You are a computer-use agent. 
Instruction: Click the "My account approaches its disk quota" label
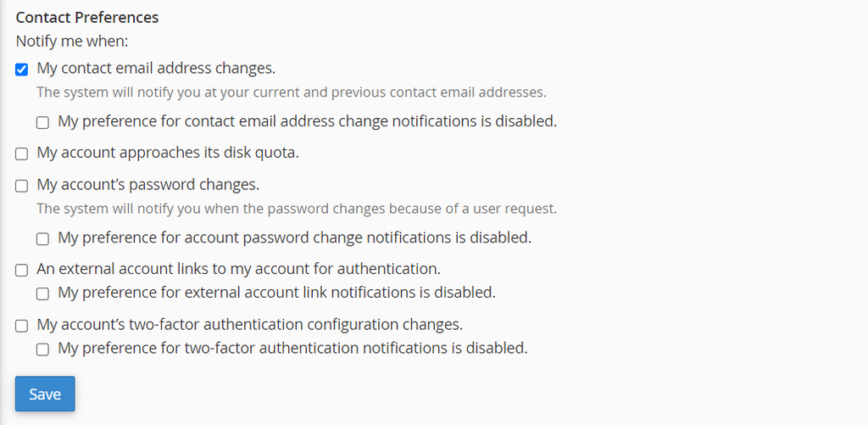click(x=168, y=154)
